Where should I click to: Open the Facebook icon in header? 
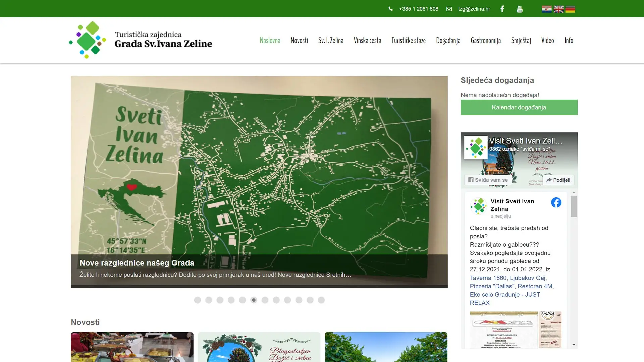pyautogui.click(x=502, y=9)
